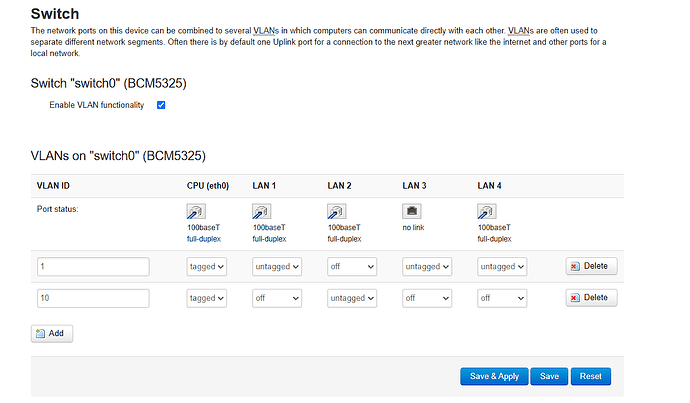The image size is (690, 403).
Task: Open LAN 2 untagged dropdown for VLAN 10
Action: 352,298
